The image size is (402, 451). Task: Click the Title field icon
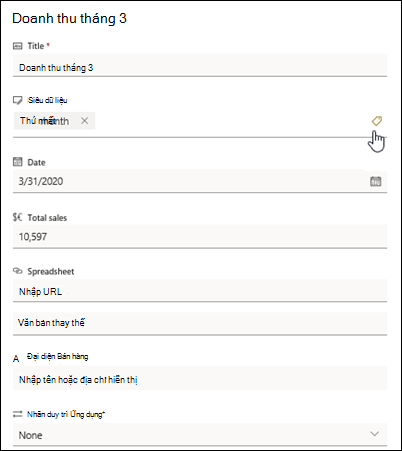click(x=18, y=46)
